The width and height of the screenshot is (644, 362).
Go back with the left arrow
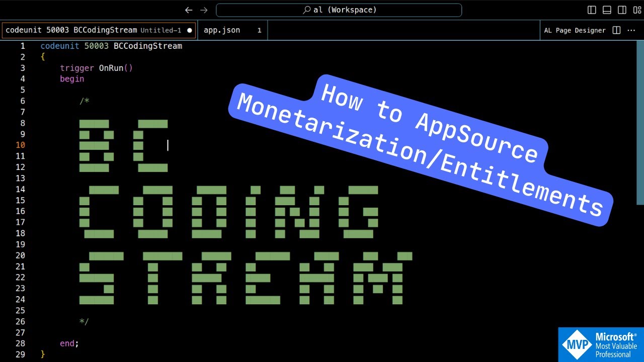tap(189, 10)
